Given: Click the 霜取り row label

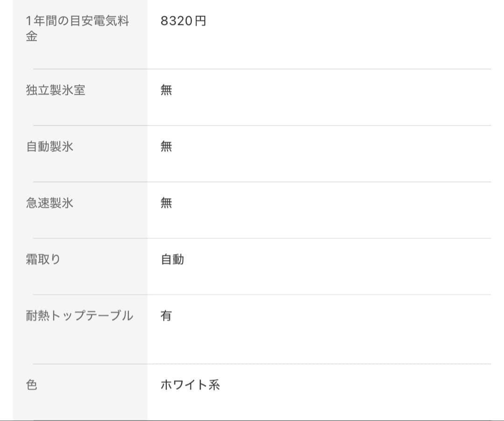Looking at the screenshot, I should pyautogui.click(x=43, y=260).
